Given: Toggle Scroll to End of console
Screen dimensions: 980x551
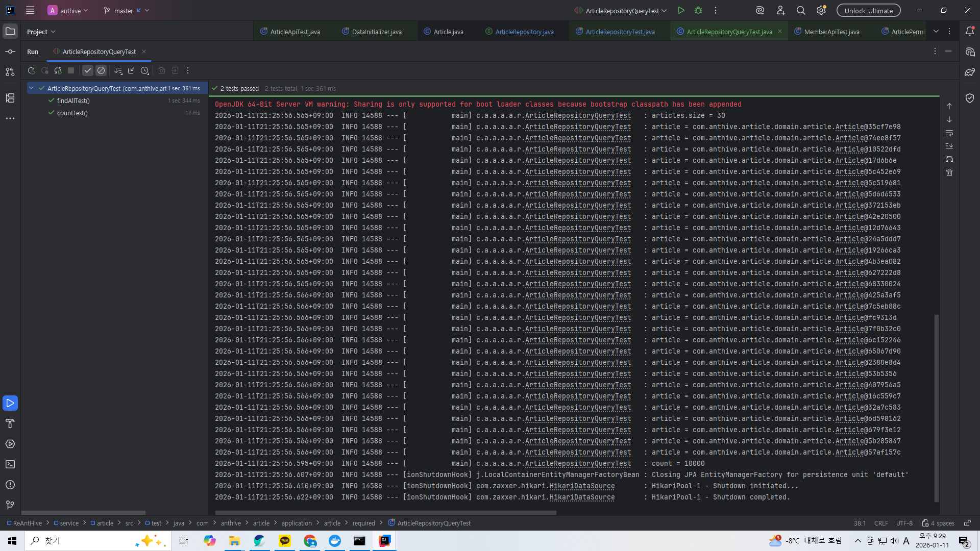Looking at the screenshot, I should [x=949, y=146].
